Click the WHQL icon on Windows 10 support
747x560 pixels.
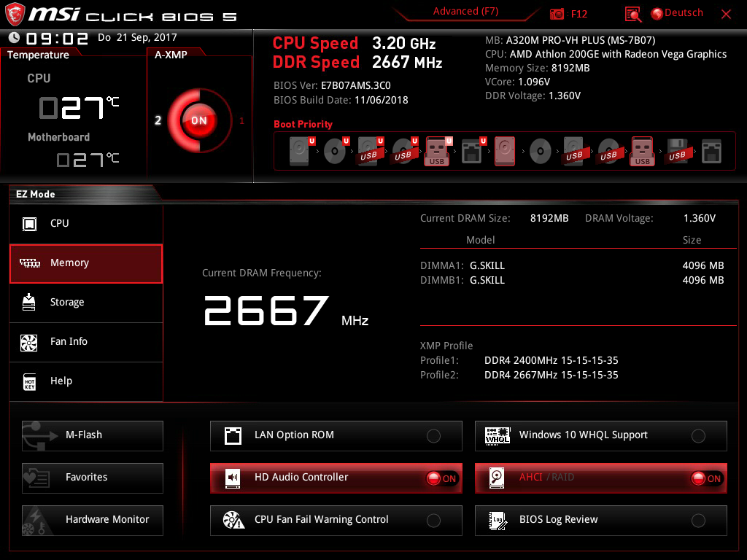click(x=498, y=436)
